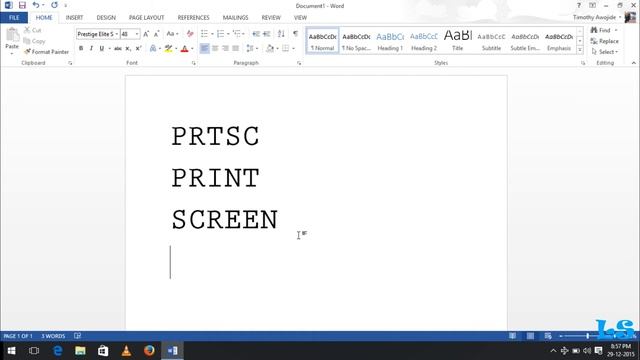Apply Heading 1 style
This screenshot has width=640, height=360.
tap(390, 41)
